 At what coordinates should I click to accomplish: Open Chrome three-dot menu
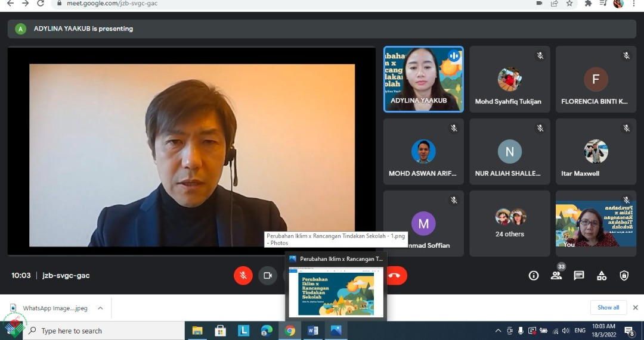(634, 4)
